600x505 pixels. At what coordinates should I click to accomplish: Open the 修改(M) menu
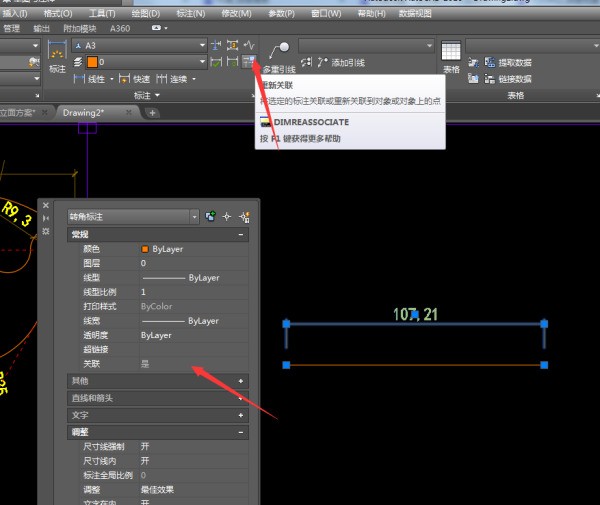(236, 14)
